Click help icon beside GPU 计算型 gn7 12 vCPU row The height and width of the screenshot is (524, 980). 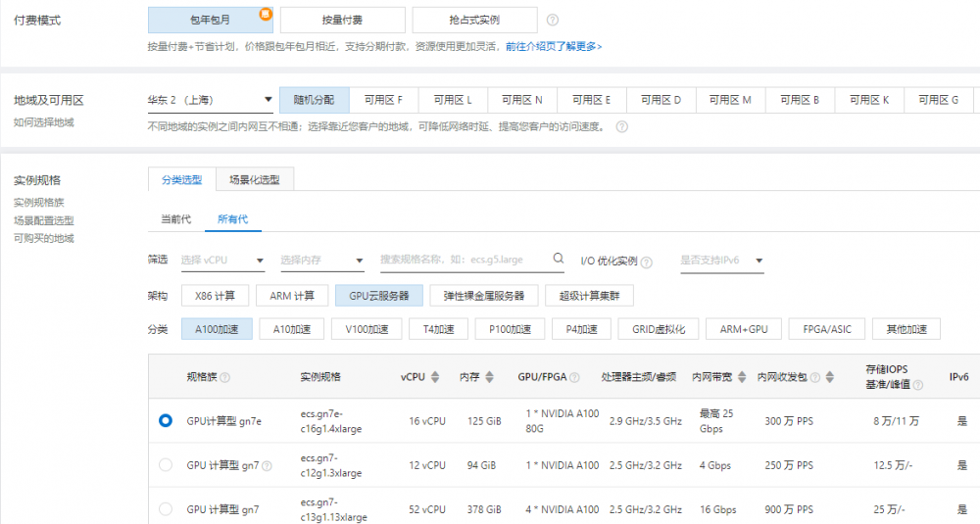(x=267, y=466)
